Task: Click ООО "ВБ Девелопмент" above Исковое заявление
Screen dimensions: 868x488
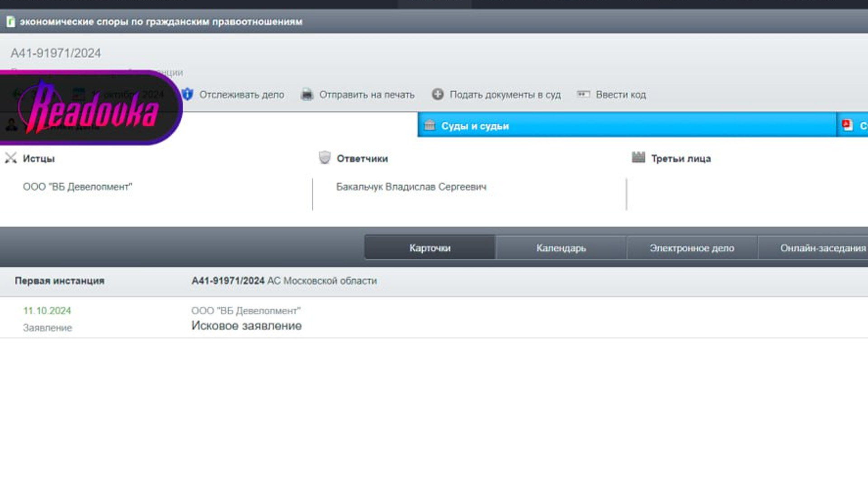Action: 246,310
